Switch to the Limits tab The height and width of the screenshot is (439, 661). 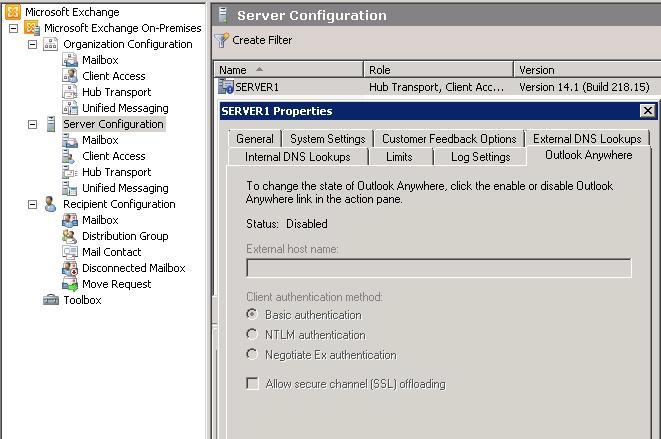399,157
